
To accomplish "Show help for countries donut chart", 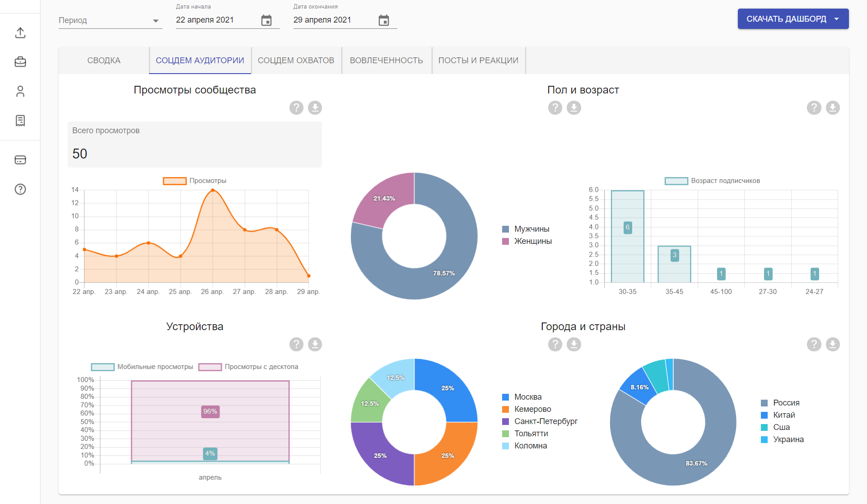I will pyautogui.click(x=814, y=344).
